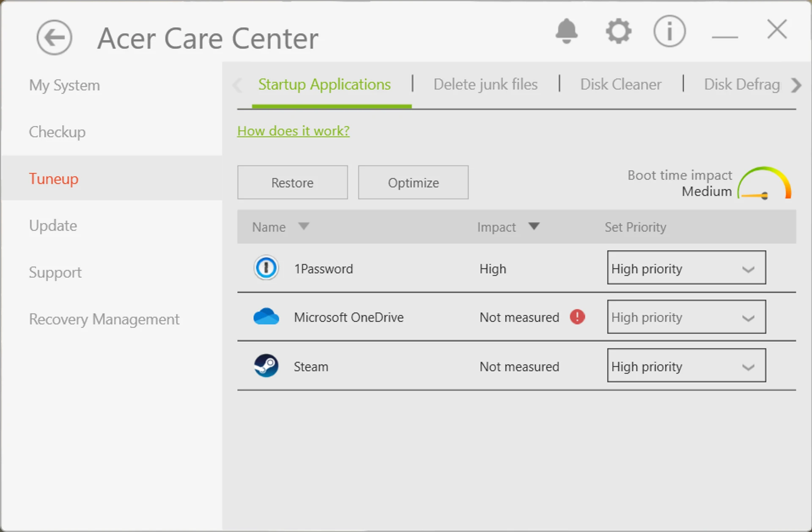Click the 'High' impact value for 1Password

pyautogui.click(x=493, y=269)
